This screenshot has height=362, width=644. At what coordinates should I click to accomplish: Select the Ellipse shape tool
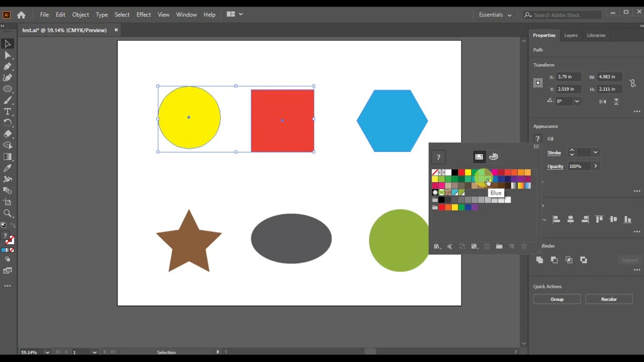point(8,89)
